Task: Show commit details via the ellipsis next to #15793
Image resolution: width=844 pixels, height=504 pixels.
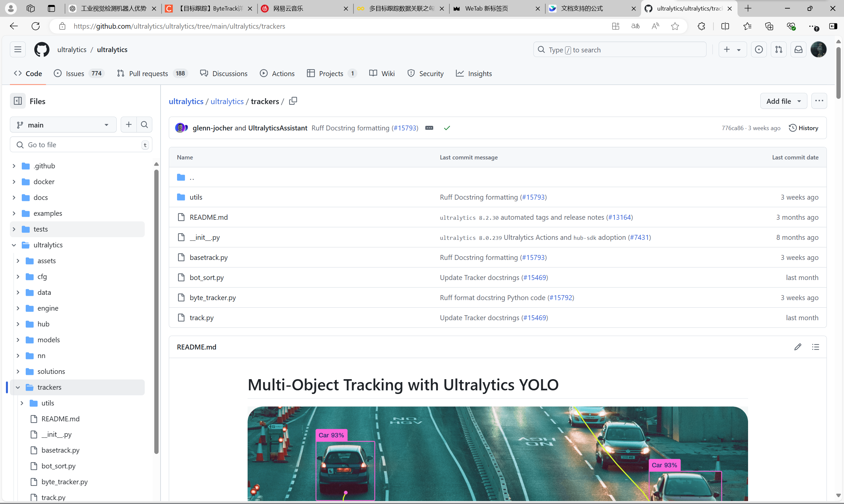Action: [429, 128]
